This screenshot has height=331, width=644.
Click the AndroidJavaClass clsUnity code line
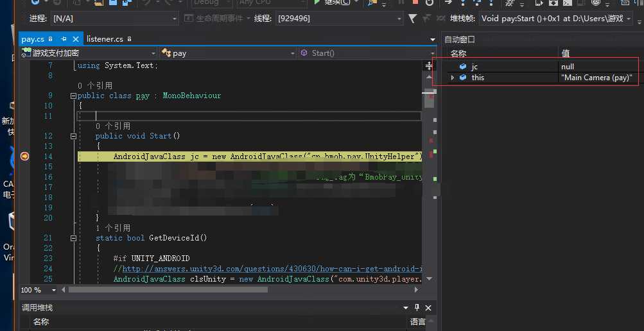tap(267, 279)
